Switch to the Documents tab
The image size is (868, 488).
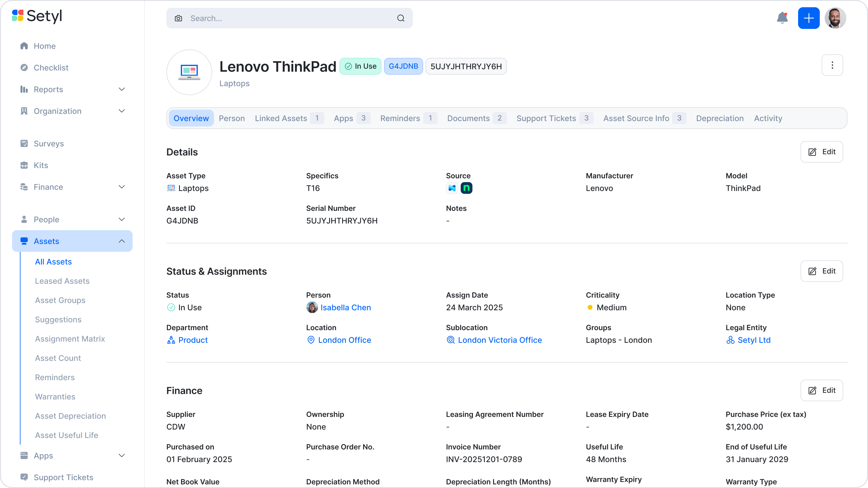click(x=469, y=118)
